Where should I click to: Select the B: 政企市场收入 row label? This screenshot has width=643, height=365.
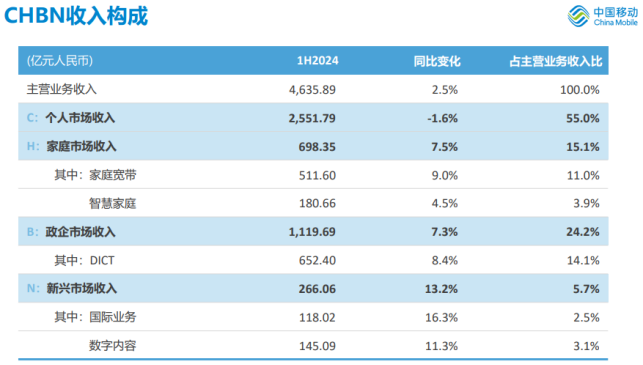71,232
